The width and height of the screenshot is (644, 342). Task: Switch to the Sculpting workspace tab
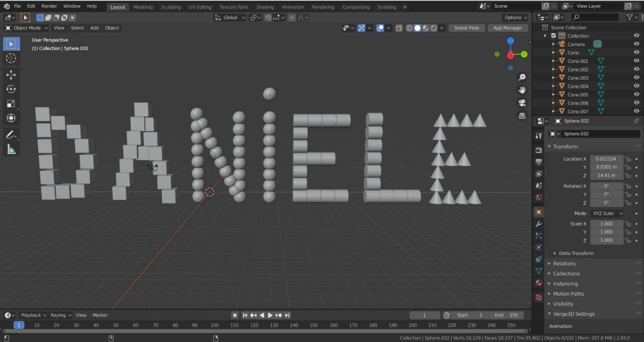171,7
